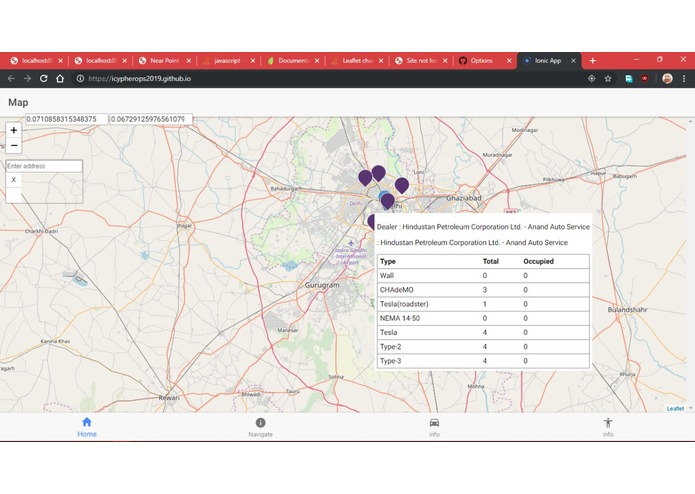Click the Gurugram label on map
Image resolution: width=695 pixels, height=494 pixels.
click(322, 285)
